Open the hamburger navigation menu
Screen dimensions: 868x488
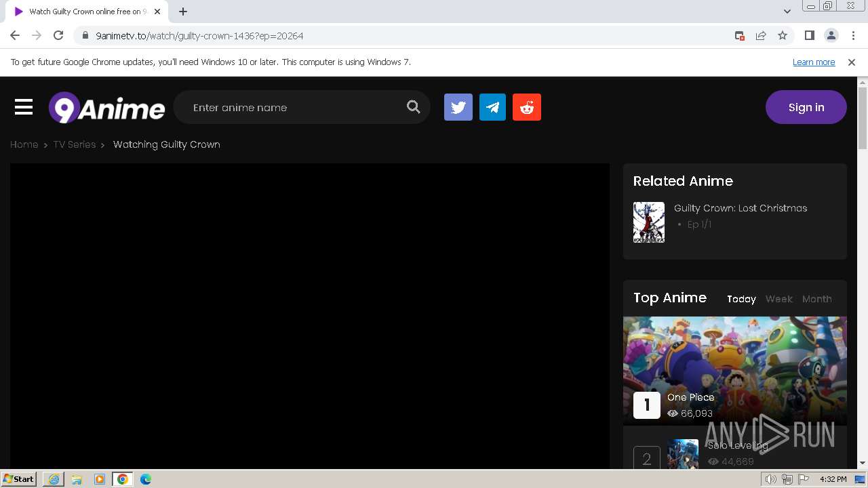point(24,107)
